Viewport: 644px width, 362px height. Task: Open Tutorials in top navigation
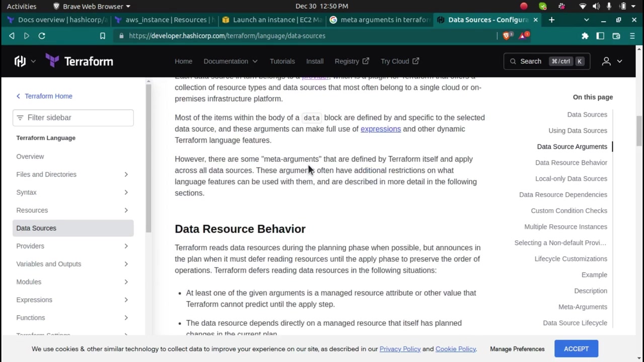click(282, 61)
